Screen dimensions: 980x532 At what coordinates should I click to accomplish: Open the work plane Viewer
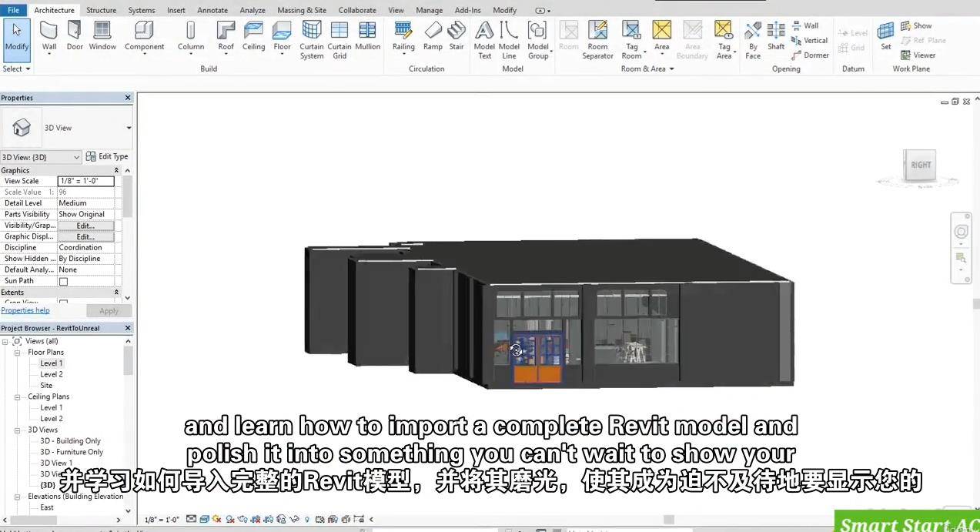pos(918,55)
